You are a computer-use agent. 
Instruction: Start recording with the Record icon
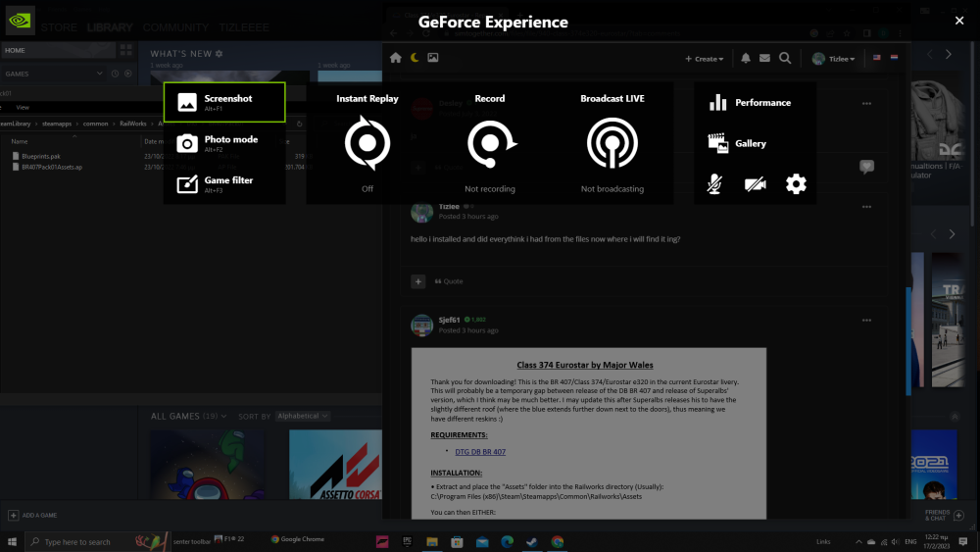490,143
